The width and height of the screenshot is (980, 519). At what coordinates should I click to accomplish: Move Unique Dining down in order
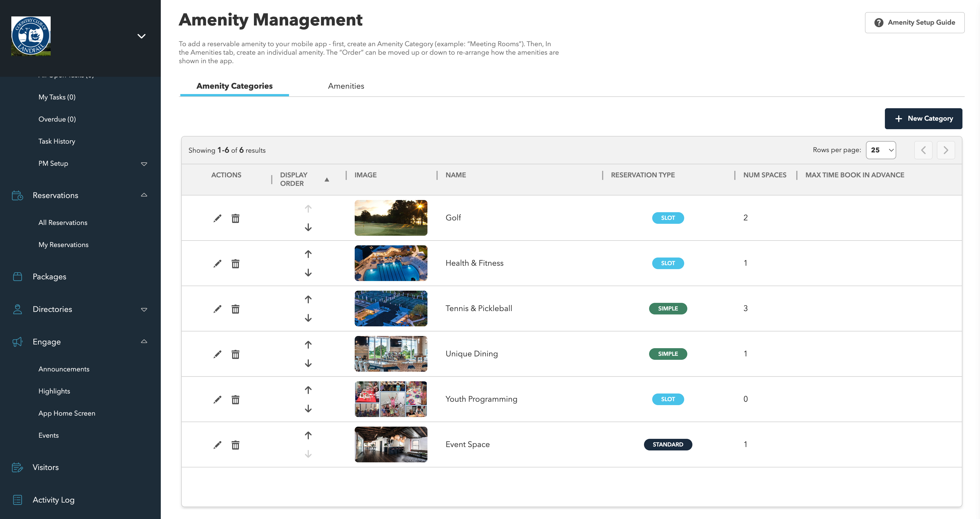click(x=308, y=363)
